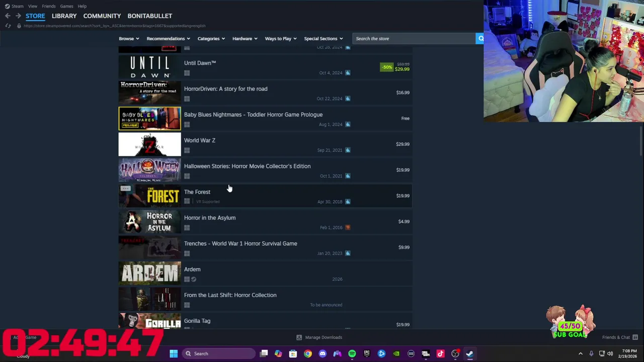Click the review icon beside Until Dawn's date
This screenshot has width=644, height=362.
(x=348, y=73)
